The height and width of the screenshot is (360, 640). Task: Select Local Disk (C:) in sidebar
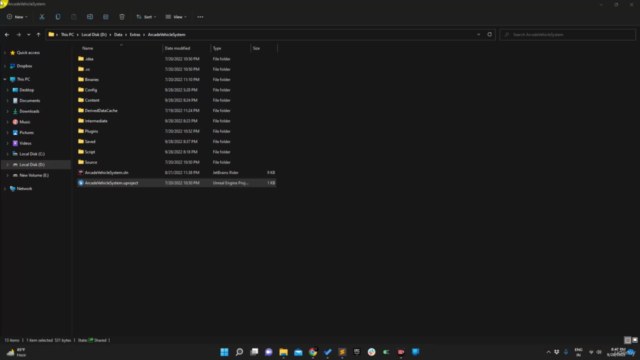click(32, 154)
